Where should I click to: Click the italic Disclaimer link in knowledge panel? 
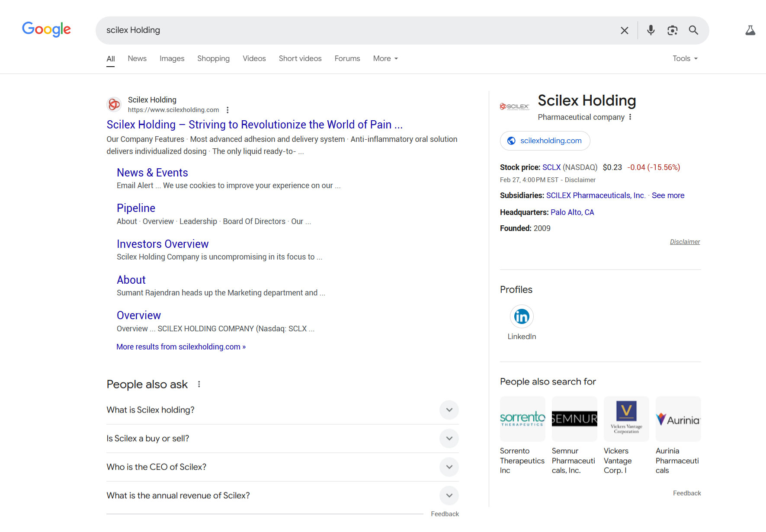coord(685,242)
